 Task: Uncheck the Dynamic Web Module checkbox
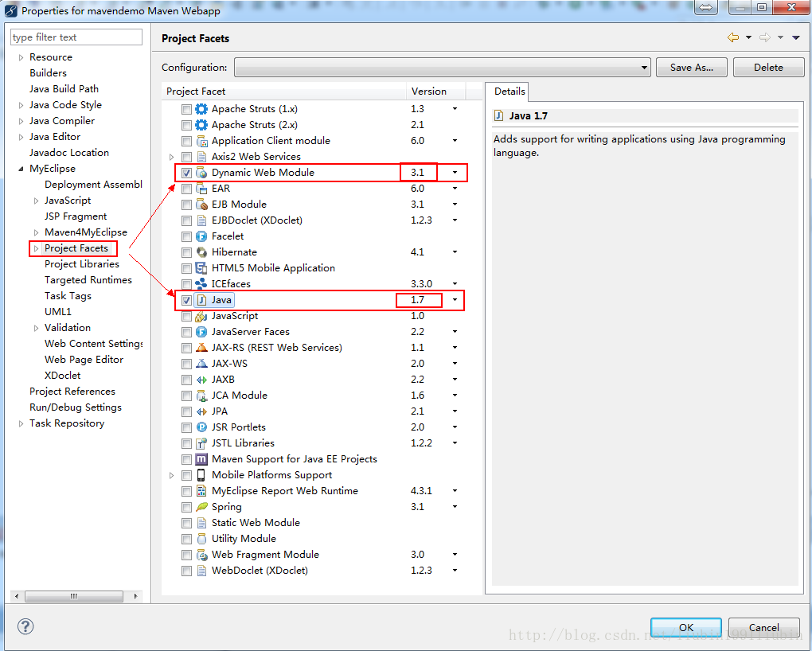[186, 173]
